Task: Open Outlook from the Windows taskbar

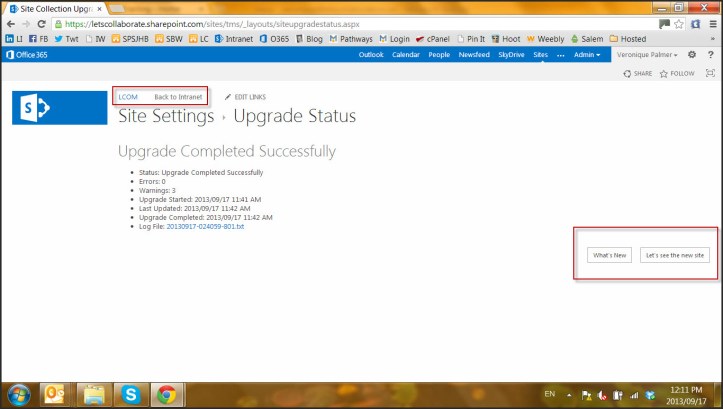Action: [53, 393]
